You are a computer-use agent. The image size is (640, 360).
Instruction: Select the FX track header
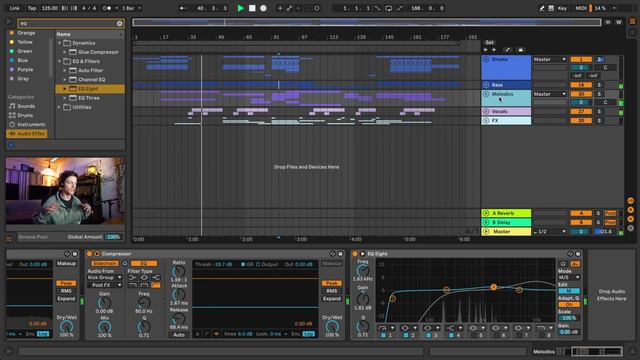tap(506, 120)
